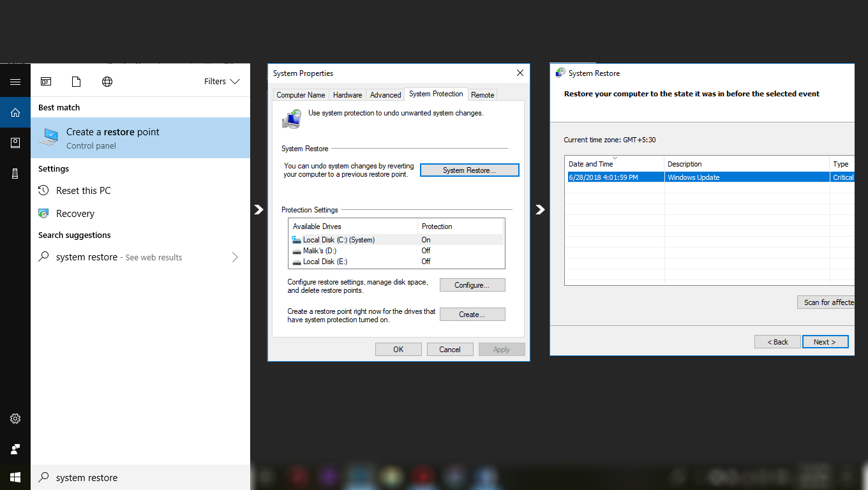Filter search results by Web globe icon
Viewport: 868px width, 490px height.
click(x=107, y=82)
